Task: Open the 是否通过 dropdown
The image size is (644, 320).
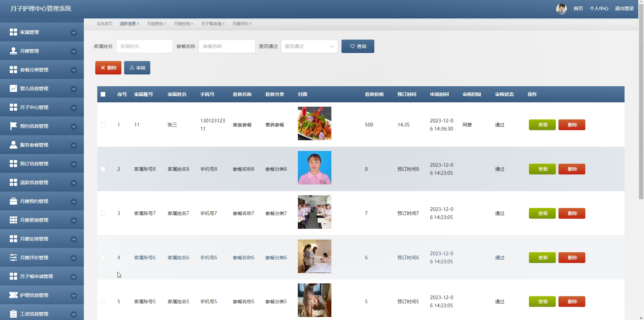Action: 309,46
